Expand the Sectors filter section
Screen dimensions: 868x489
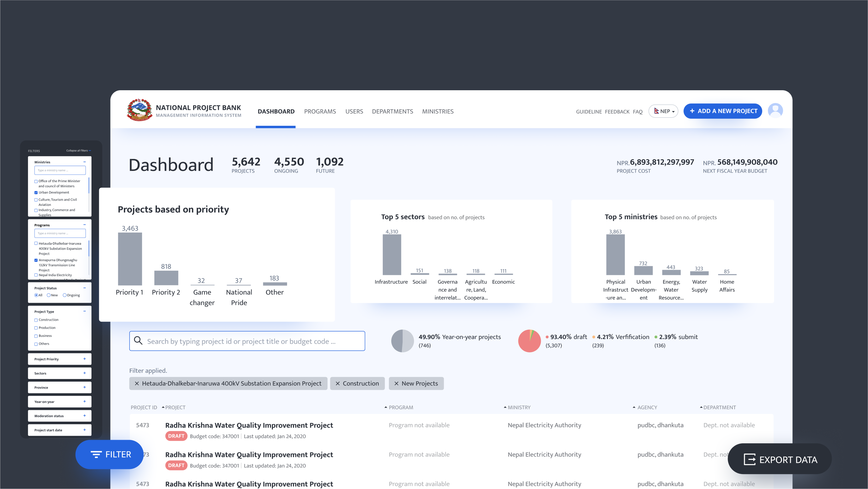[x=84, y=373]
